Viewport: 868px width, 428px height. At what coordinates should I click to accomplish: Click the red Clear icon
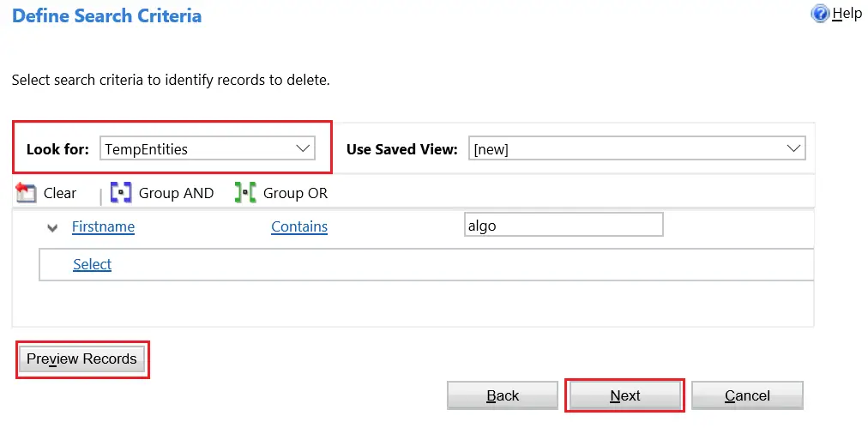(27, 193)
